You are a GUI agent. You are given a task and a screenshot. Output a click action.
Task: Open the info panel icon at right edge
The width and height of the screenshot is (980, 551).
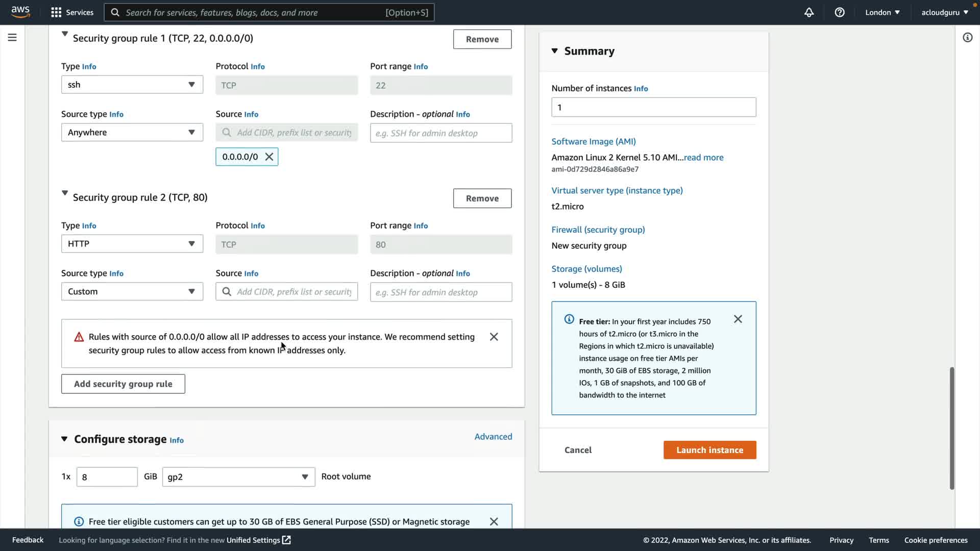point(967,37)
